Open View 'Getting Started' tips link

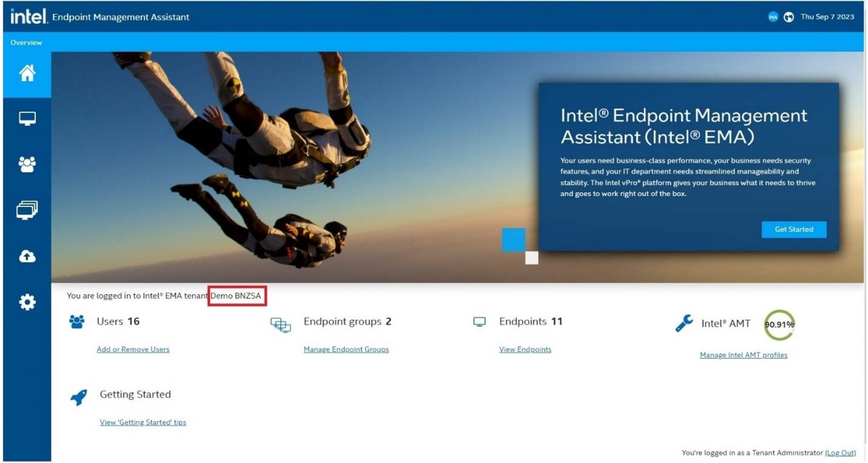tap(143, 422)
